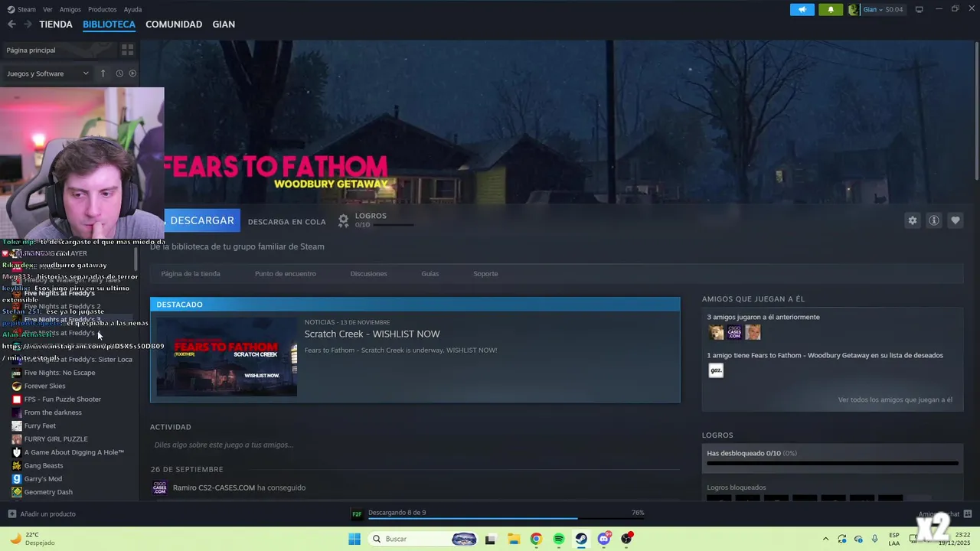Go to the TIENDA section
The height and width of the screenshot is (551, 980).
[56, 24]
